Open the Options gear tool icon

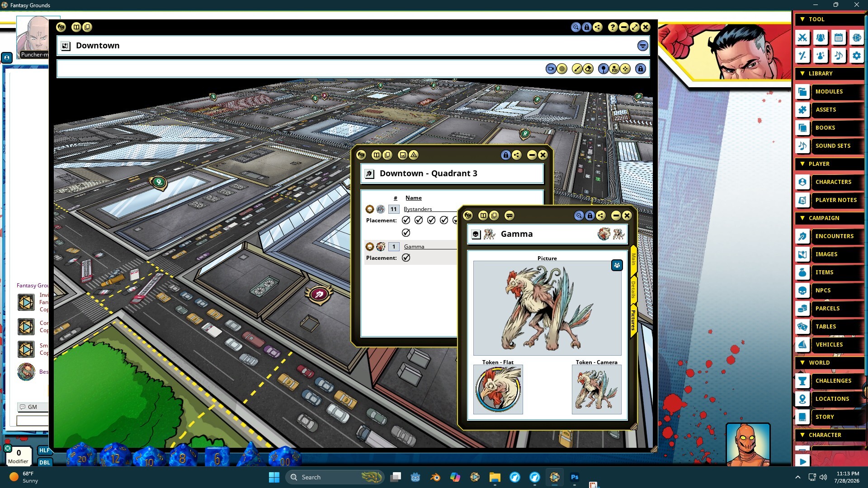[857, 56]
